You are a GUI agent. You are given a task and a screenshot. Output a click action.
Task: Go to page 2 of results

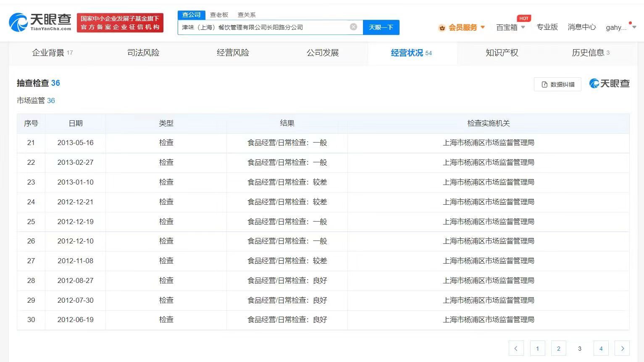[x=559, y=348]
